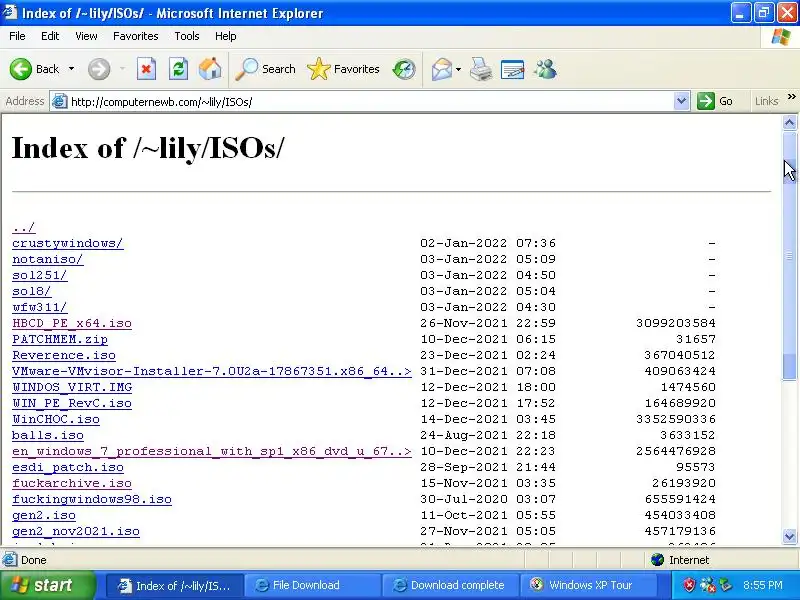800x600 pixels.
Task: Stop page loading with the red X icon
Action: point(146,69)
